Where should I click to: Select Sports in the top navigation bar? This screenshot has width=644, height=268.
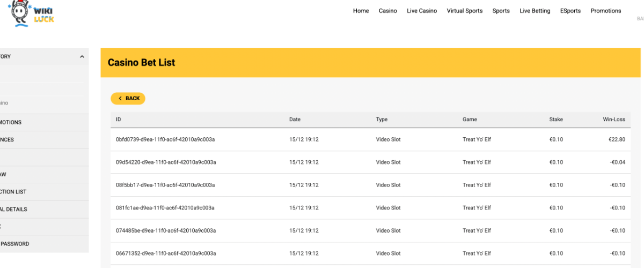tap(501, 11)
